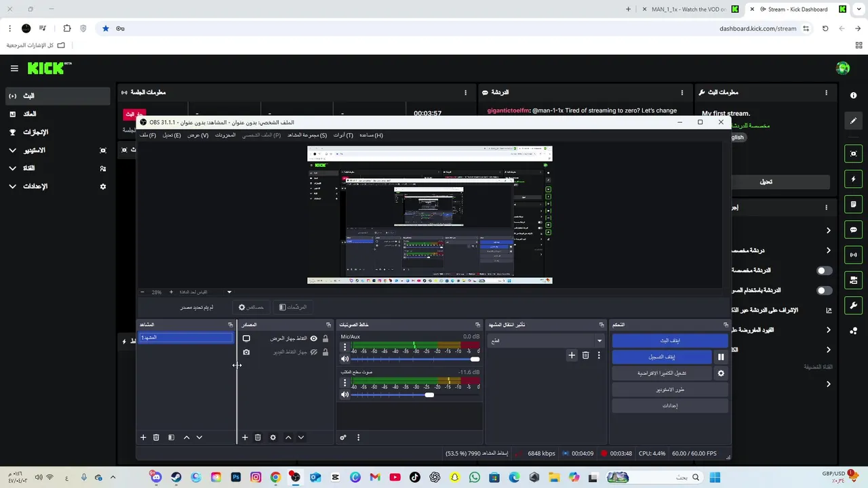The width and height of the screenshot is (868, 488).
Task: Click the إيقاف التسجيل stop recording button
Action: (662, 357)
